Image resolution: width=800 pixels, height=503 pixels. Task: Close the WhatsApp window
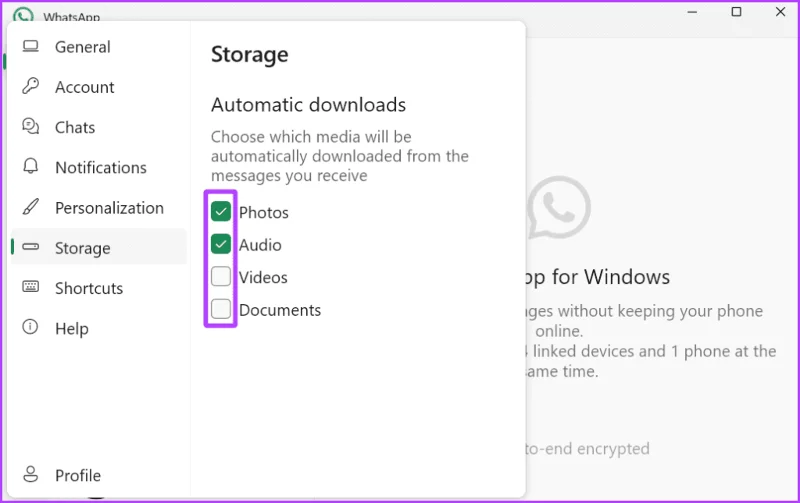coord(780,12)
